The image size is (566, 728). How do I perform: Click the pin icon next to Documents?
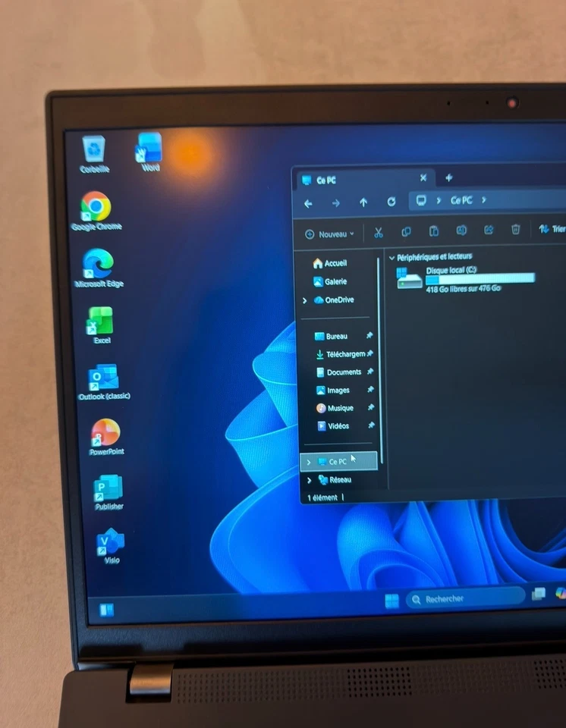pyautogui.click(x=370, y=372)
